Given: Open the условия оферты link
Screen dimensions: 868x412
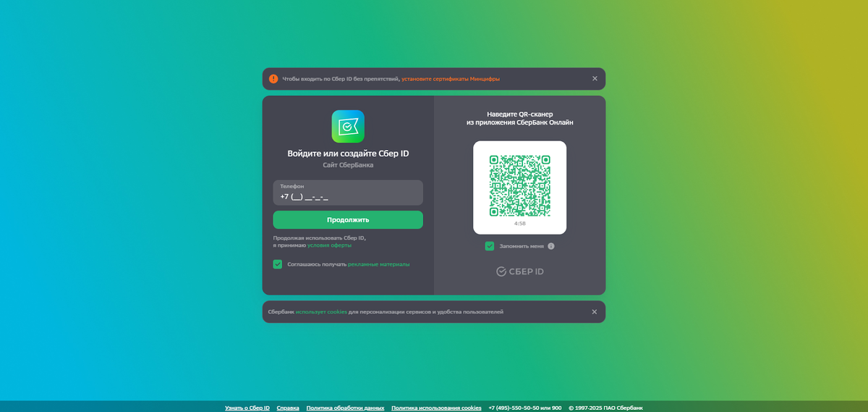Looking at the screenshot, I should point(328,245).
